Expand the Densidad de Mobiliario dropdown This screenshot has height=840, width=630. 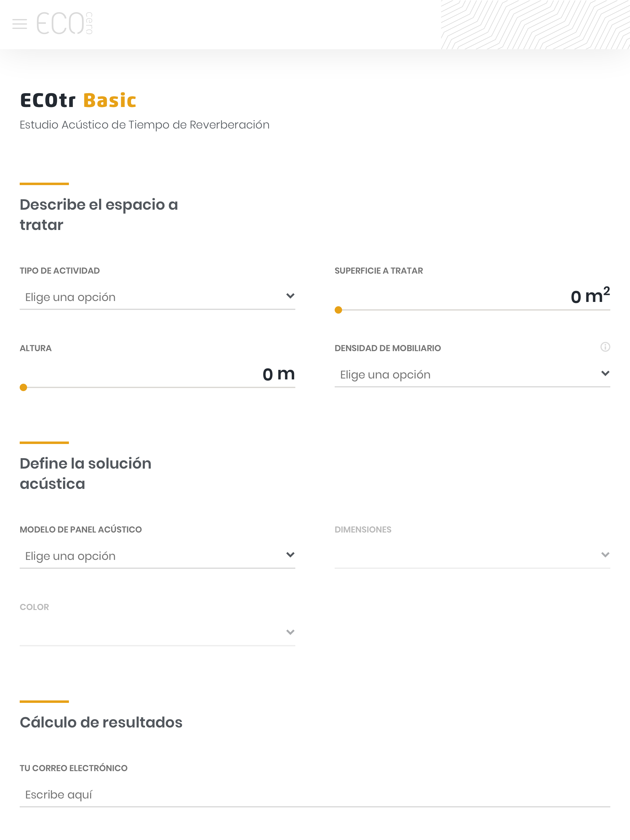point(472,375)
